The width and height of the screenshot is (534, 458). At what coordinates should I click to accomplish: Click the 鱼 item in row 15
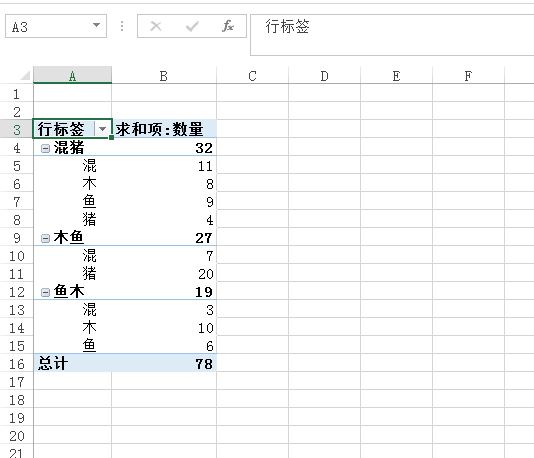click(89, 346)
